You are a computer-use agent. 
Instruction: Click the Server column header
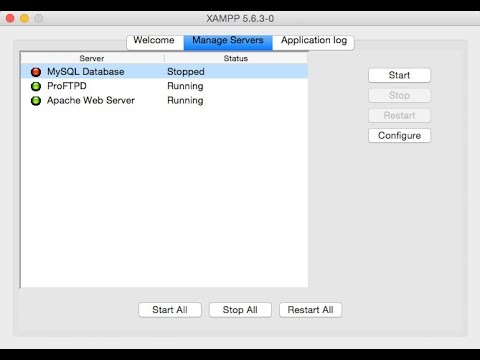coord(92,58)
